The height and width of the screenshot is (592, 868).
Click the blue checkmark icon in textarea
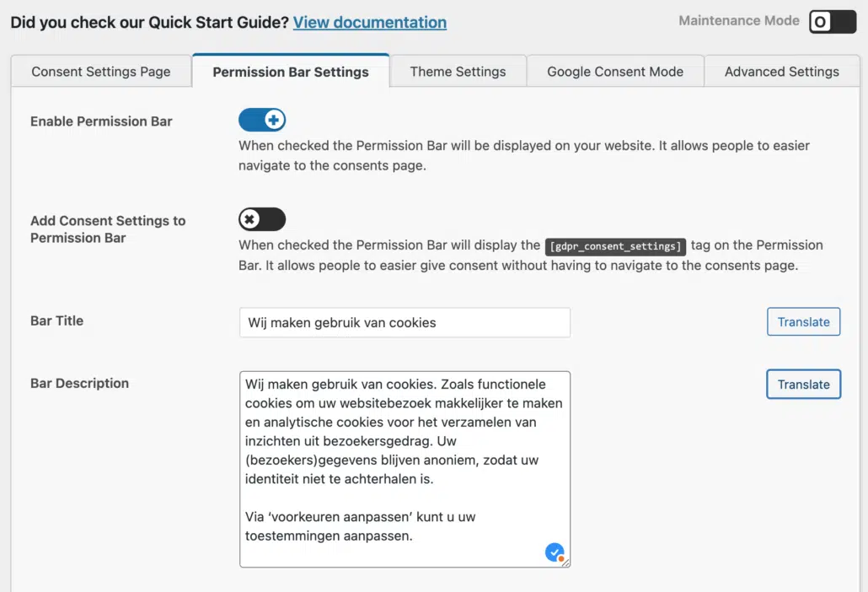[x=555, y=552]
